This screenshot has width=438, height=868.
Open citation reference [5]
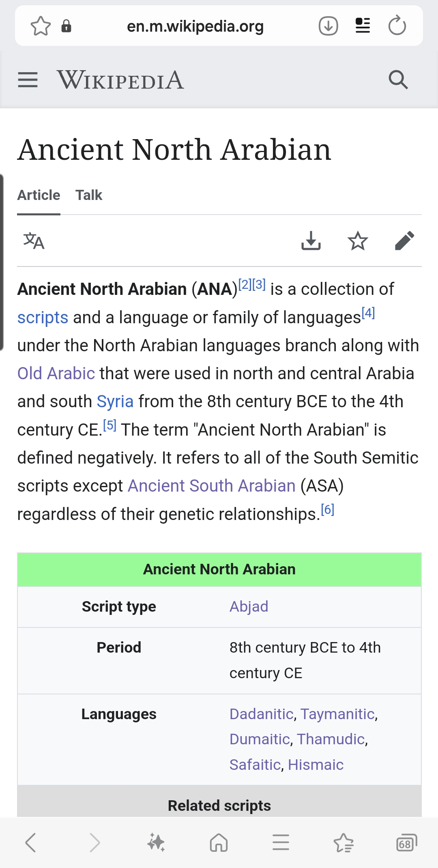109,425
